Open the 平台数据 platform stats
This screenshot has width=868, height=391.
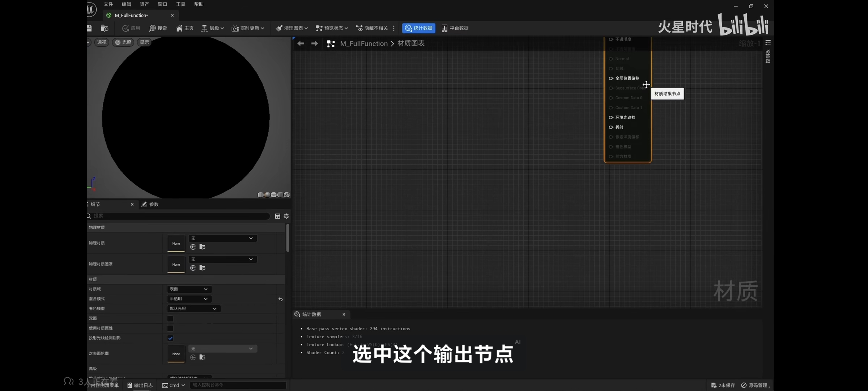click(455, 28)
